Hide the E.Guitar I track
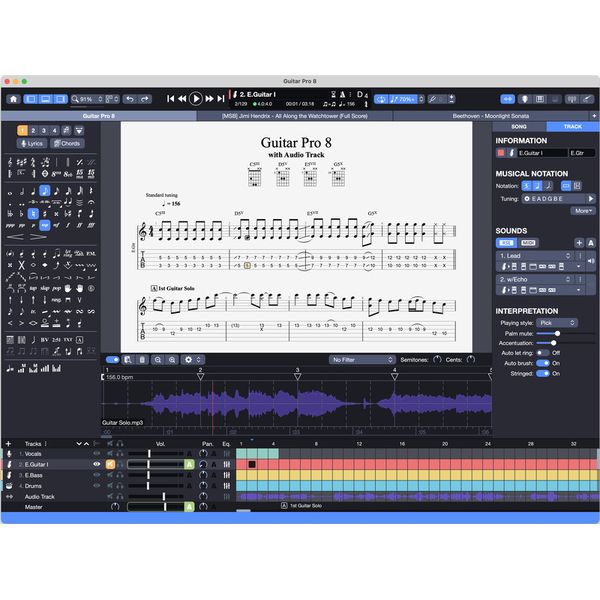This screenshot has width=600, height=600. click(x=96, y=464)
